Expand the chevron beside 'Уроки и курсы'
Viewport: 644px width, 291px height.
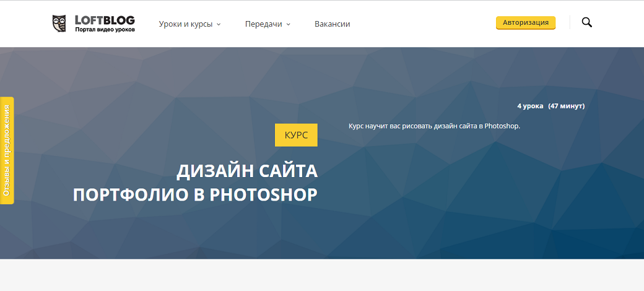click(x=219, y=25)
